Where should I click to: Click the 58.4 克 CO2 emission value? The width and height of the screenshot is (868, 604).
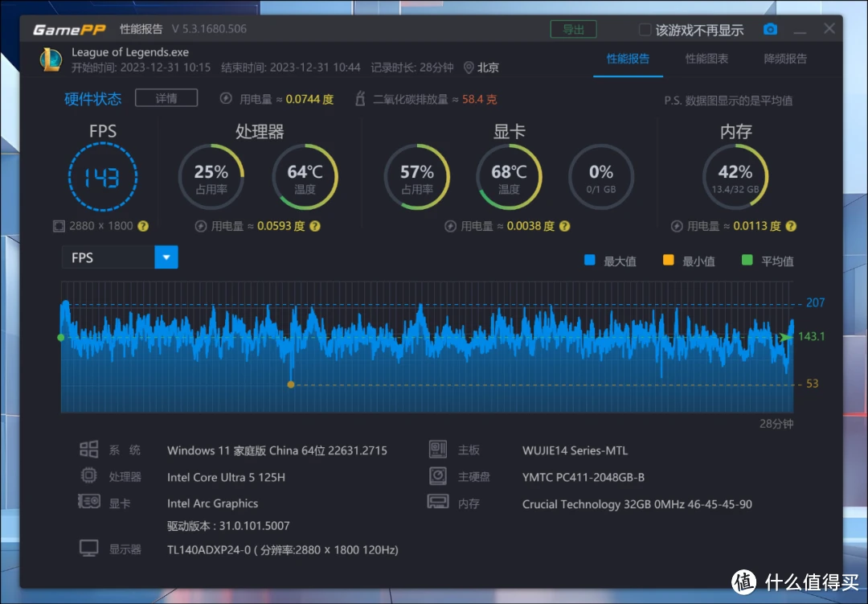point(479,99)
